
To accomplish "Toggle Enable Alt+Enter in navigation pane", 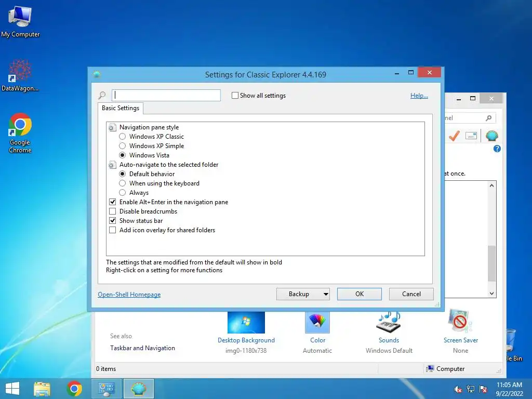I will point(113,202).
